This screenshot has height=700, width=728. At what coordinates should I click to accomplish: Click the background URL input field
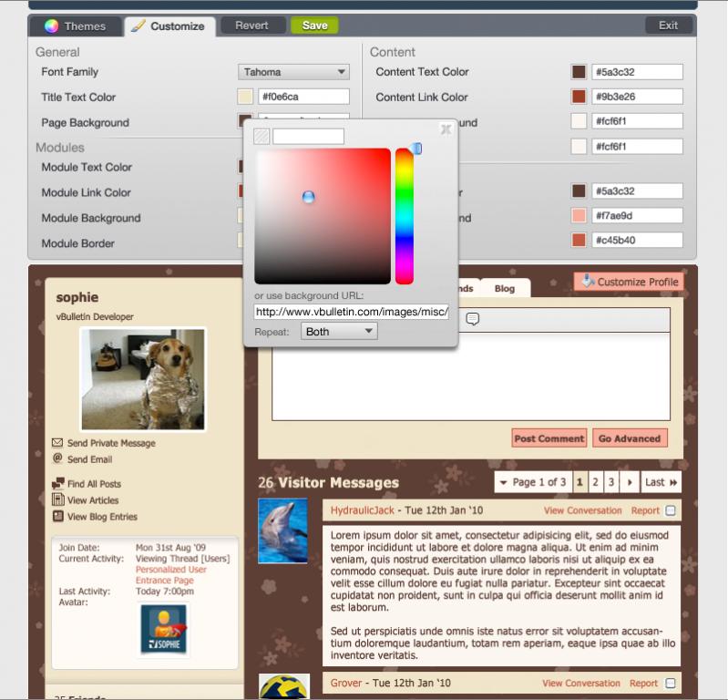352,312
